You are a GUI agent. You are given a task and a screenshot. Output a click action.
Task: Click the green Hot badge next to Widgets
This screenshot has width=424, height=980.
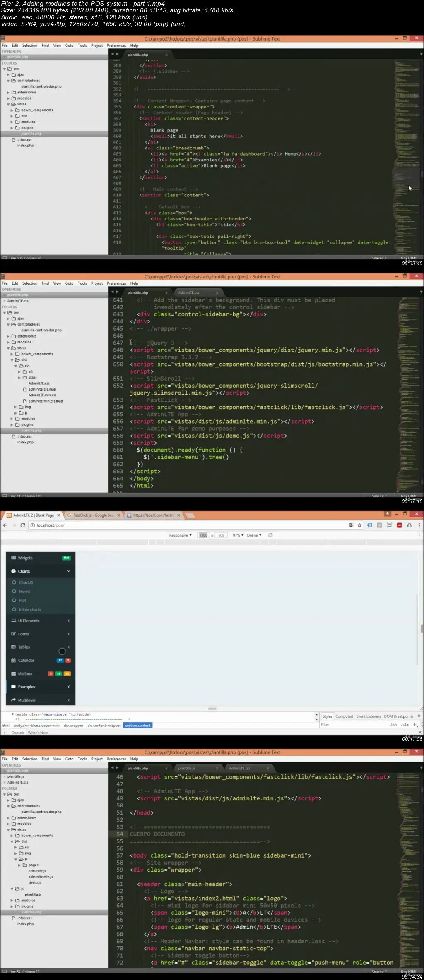tap(66, 558)
